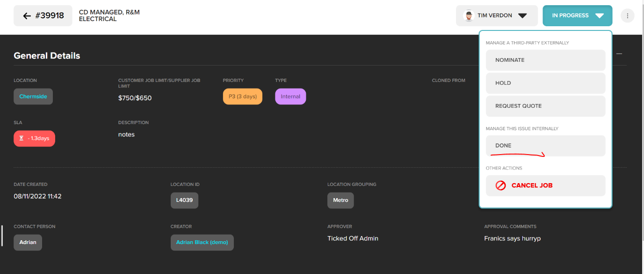Pick Request Quote option
Screen dimensions: 644x274
(x=545, y=106)
